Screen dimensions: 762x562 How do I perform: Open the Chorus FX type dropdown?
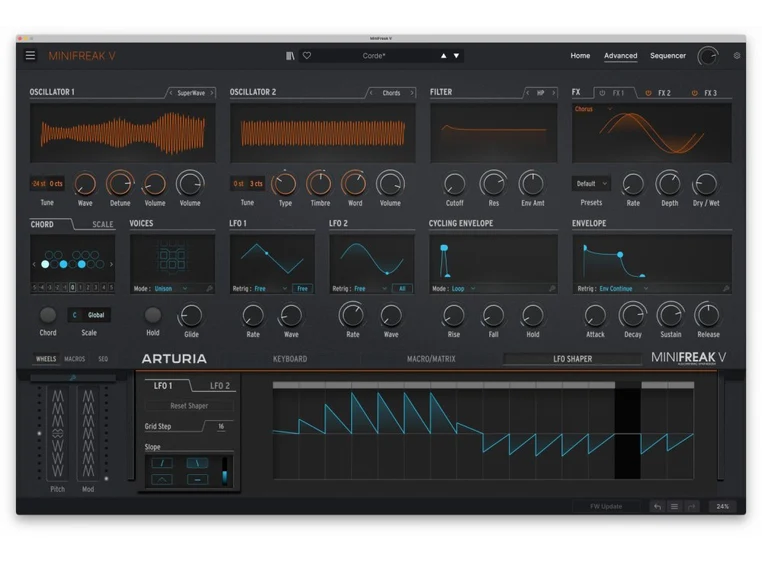(x=593, y=109)
